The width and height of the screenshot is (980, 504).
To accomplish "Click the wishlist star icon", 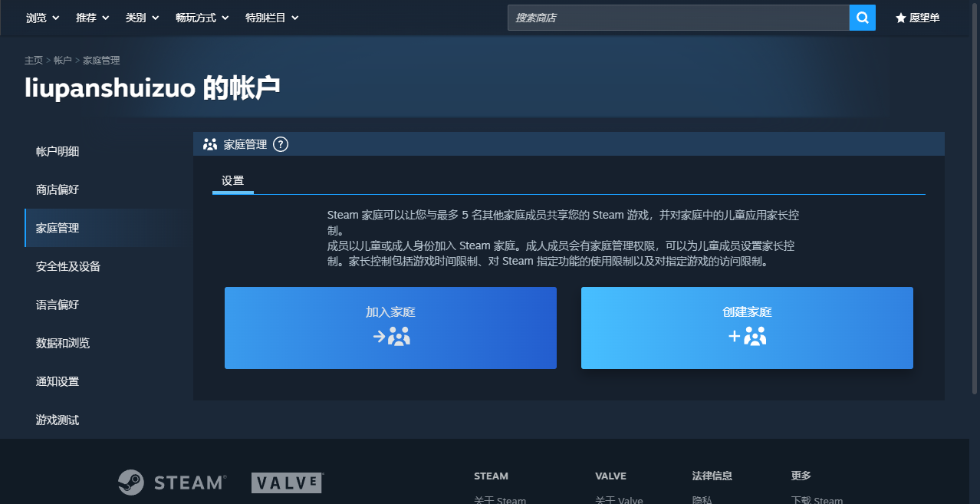I will point(901,18).
